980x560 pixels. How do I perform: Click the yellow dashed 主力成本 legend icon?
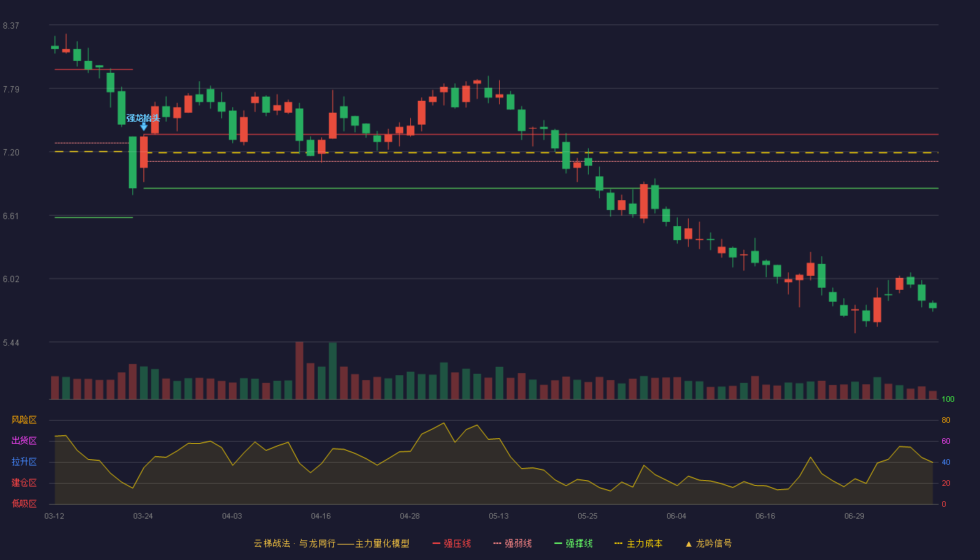618,543
